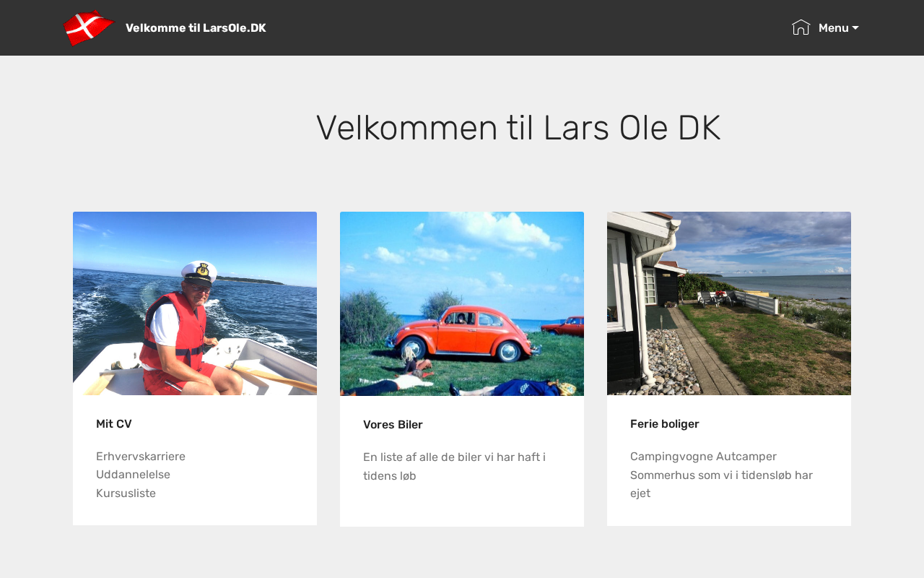Expand the Menu dropdown caret
Image resolution: width=924 pixels, height=578 pixels.
(x=855, y=28)
